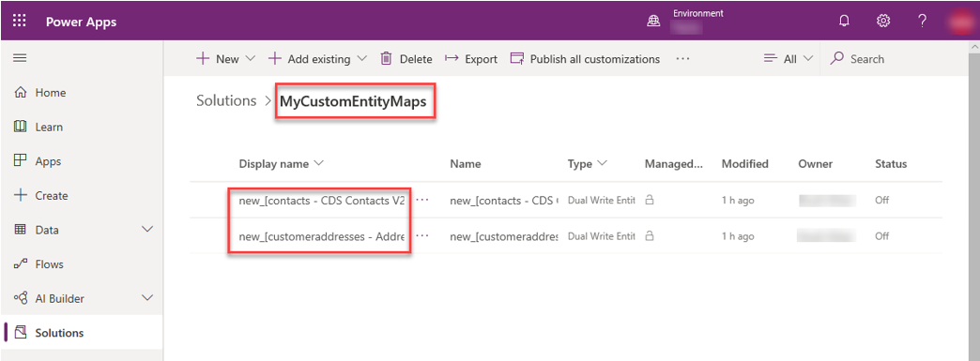Click the New button label
Screen dimensions: 980x361
pos(227,59)
